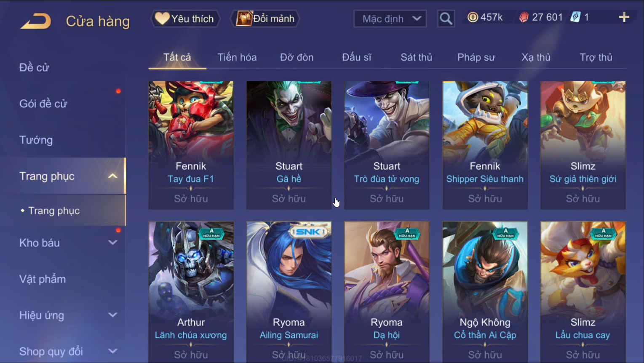Select the Ryoma Ailing Samurai skin card
The image size is (644, 363).
click(x=289, y=292)
